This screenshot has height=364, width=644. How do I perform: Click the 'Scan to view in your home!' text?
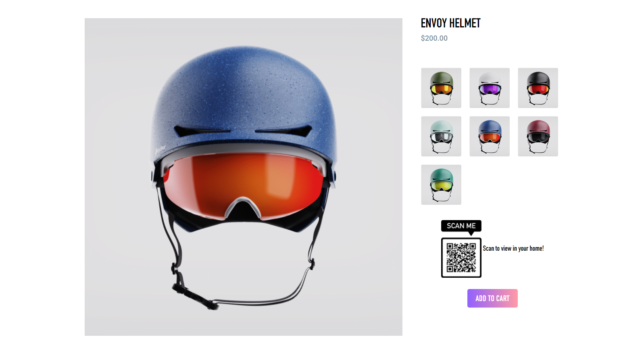pyautogui.click(x=513, y=248)
